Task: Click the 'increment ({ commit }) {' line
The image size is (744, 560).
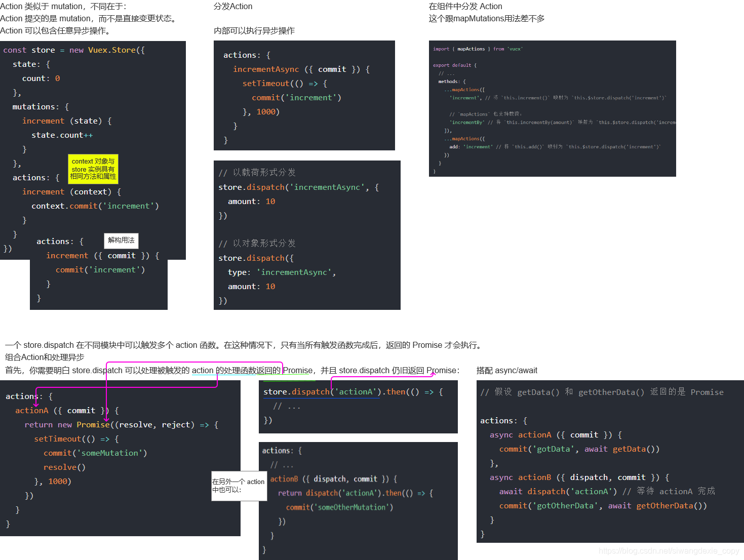Action: coord(103,256)
